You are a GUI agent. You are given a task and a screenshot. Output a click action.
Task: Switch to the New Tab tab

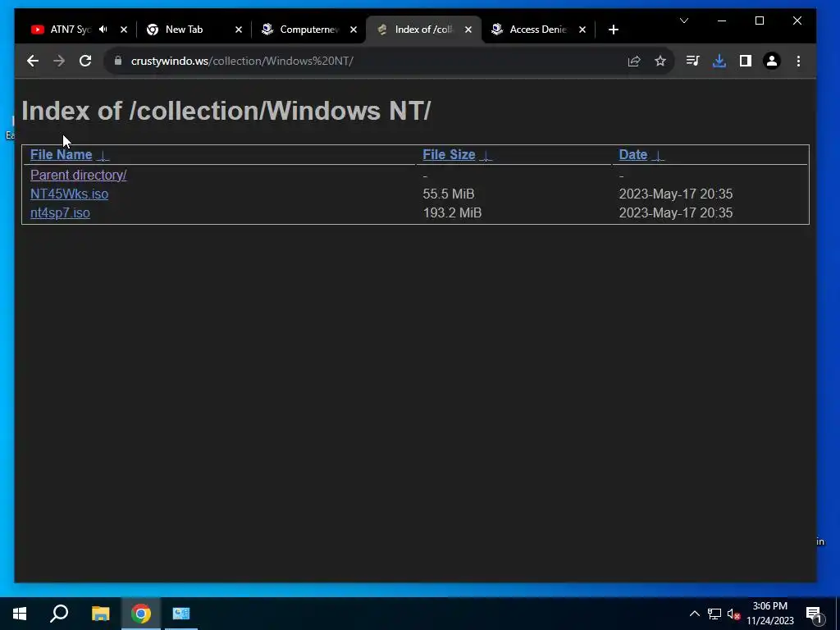(x=185, y=30)
